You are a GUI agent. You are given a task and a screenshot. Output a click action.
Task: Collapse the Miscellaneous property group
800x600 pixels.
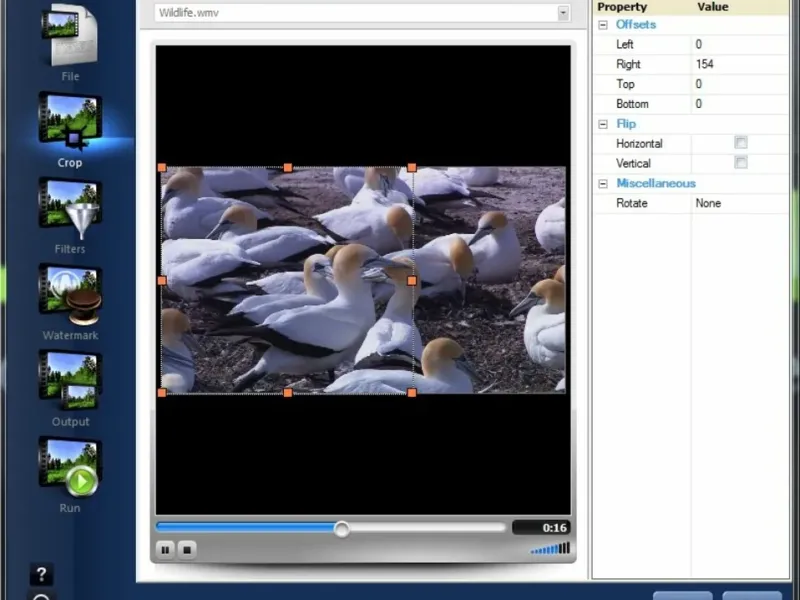[603, 184]
